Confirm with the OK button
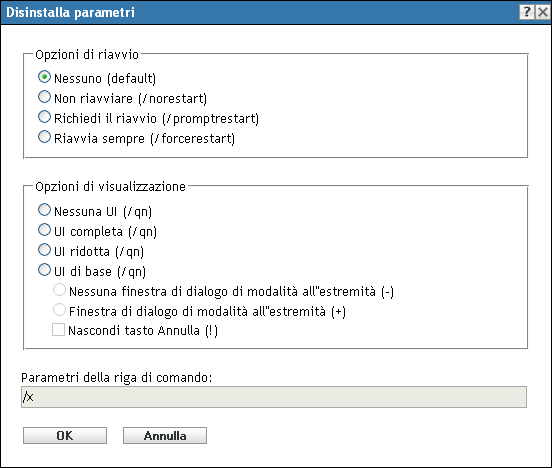The height and width of the screenshot is (468, 552). [x=65, y=436]
